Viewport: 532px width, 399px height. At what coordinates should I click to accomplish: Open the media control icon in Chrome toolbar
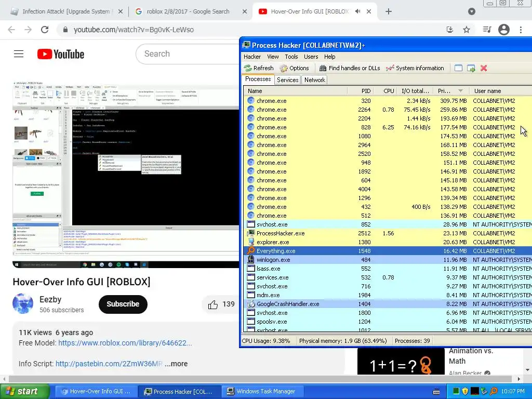pyautogui.click(x=487, y=30)
